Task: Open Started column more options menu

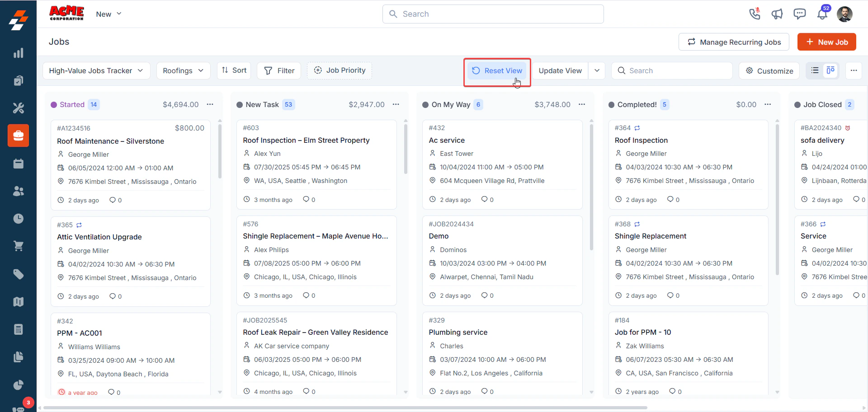Action: coord(210,104)
